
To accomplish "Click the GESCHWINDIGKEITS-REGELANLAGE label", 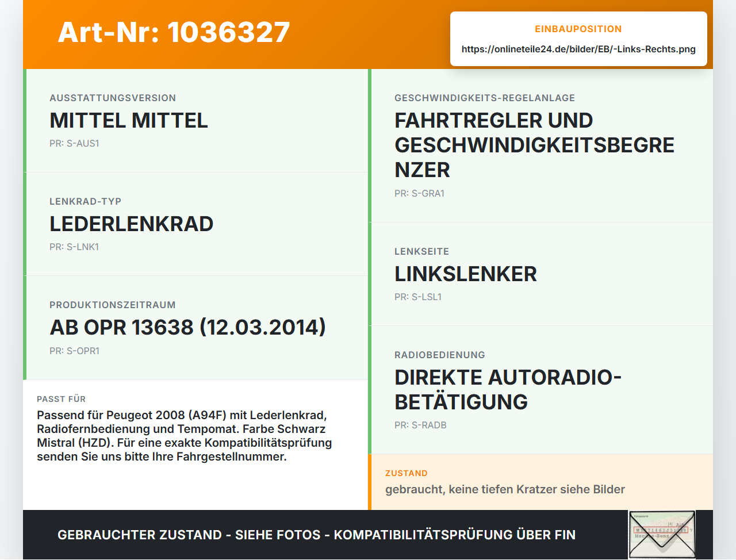I will point(485,98).
